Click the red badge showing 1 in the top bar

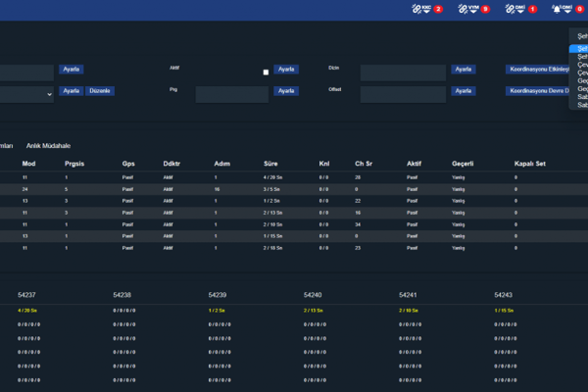pyautogui.click(x=532, y=9)
